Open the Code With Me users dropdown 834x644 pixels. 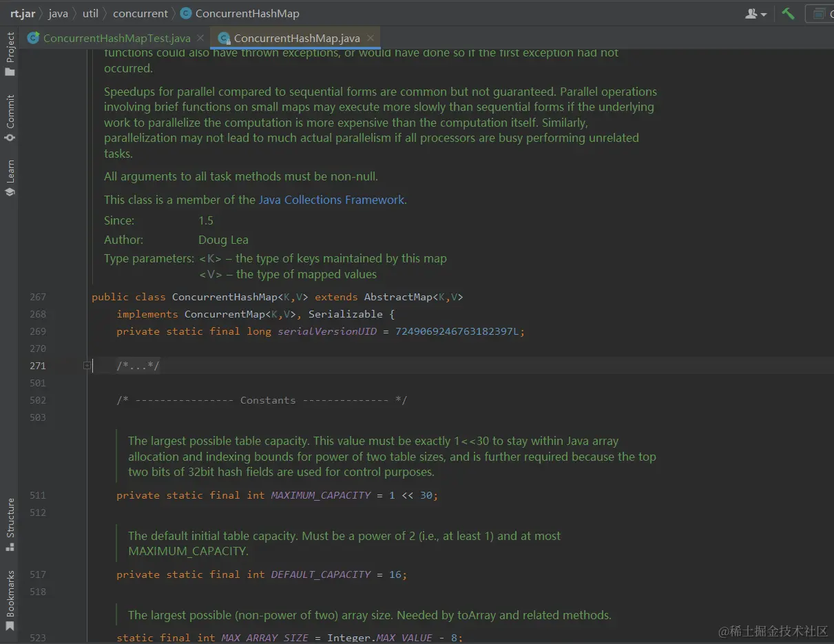point(756,14)
